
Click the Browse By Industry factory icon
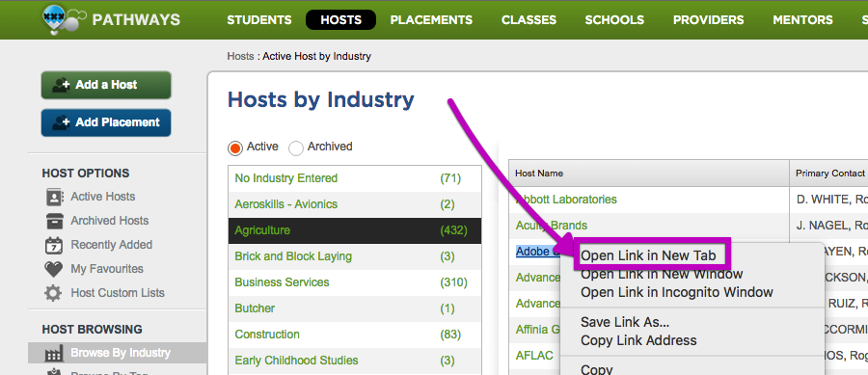pyautogui.click(x=54, y=353)
